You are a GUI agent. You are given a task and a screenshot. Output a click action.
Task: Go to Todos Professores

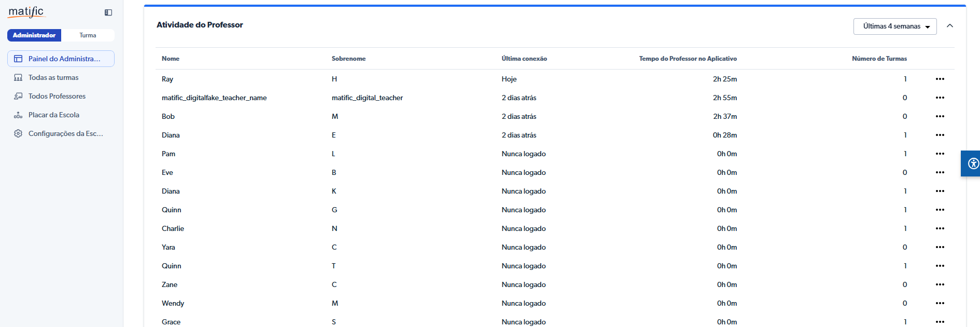click(x=57, y=96)
